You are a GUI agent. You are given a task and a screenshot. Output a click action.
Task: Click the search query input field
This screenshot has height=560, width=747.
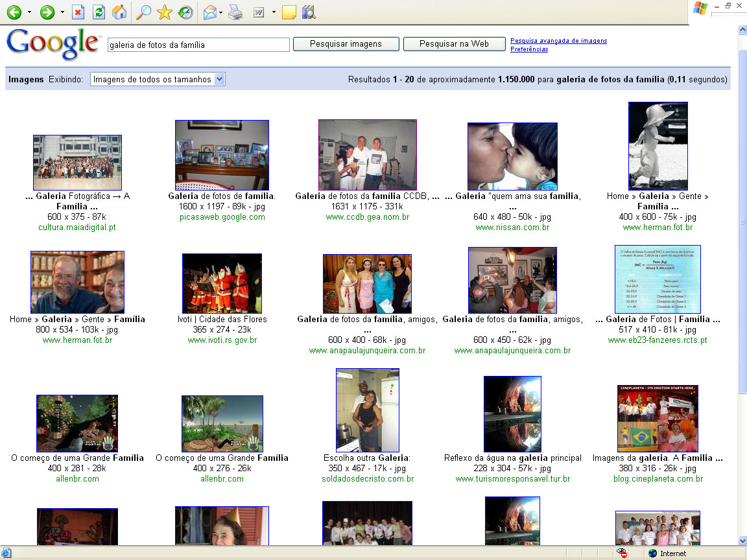click(198, 45)
